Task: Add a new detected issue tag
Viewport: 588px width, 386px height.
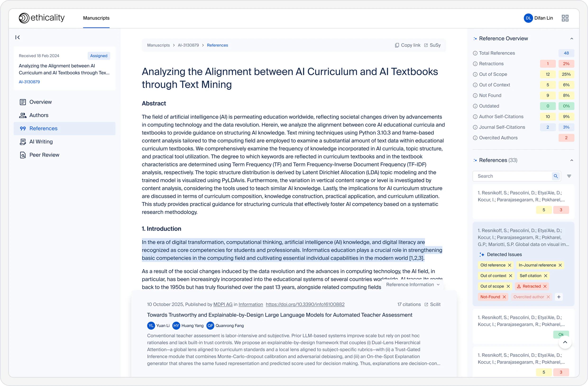Action: click(559, 297)
